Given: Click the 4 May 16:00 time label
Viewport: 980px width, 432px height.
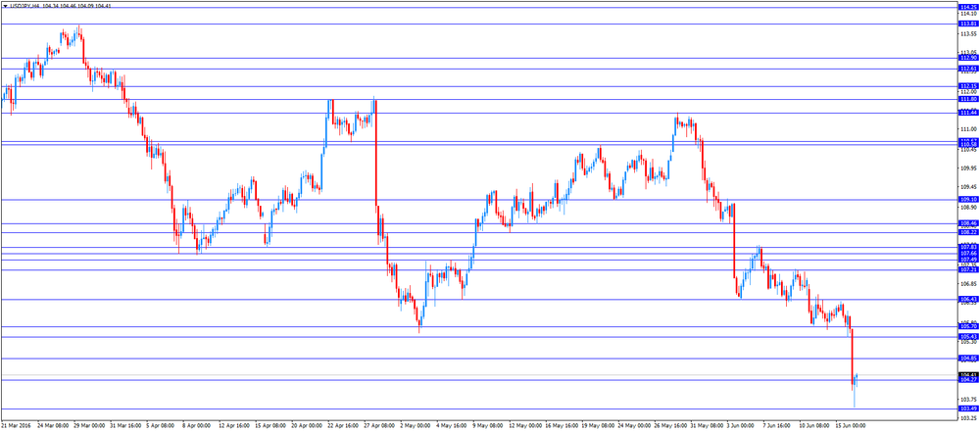Looking at the screenshot, I should click(x=452, y=426).
